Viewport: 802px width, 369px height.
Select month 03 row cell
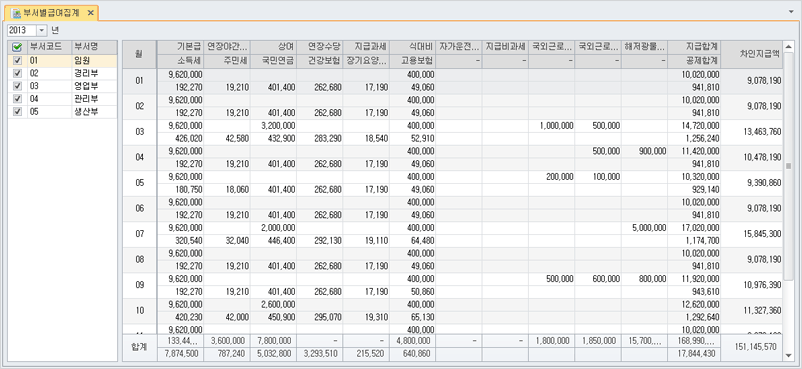click(x=139, y=132)
